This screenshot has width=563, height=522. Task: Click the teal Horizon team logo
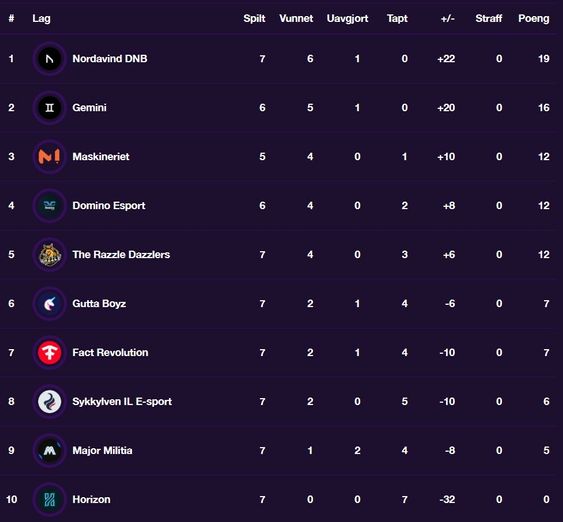click(50, 499)
